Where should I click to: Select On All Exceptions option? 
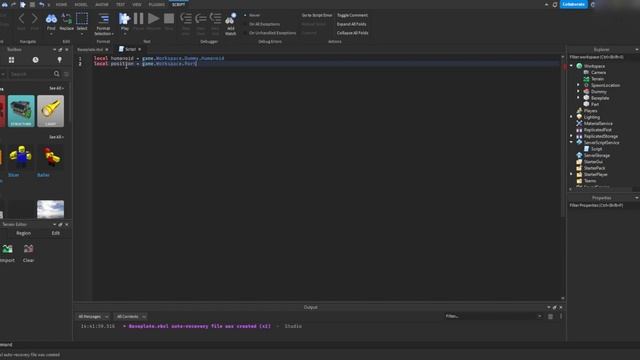click(x=262, y=24)
